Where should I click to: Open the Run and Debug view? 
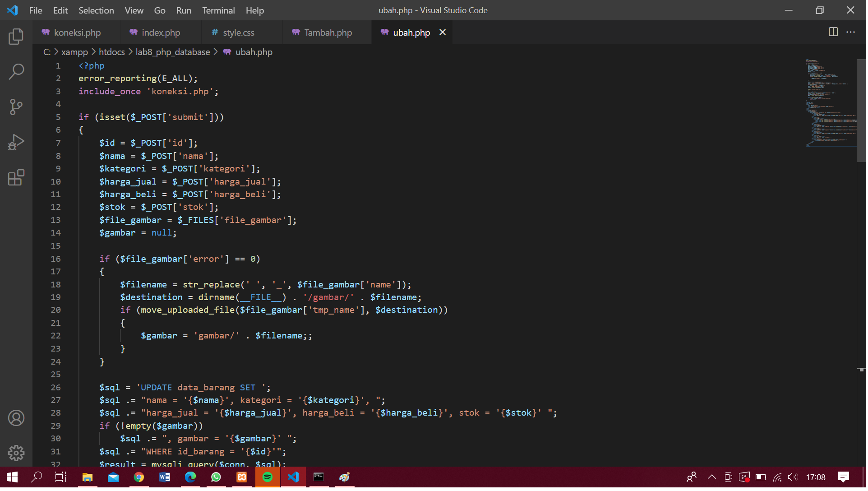coord(16,142)
